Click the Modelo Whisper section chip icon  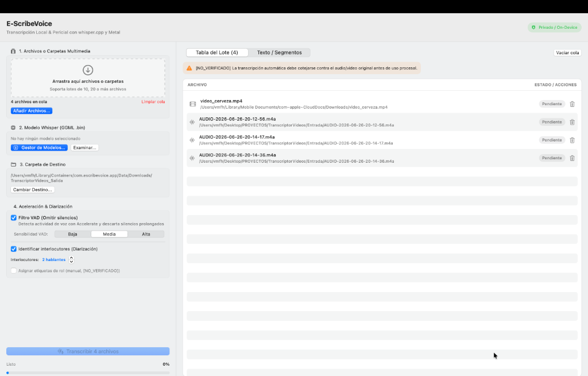click(13, 128)
